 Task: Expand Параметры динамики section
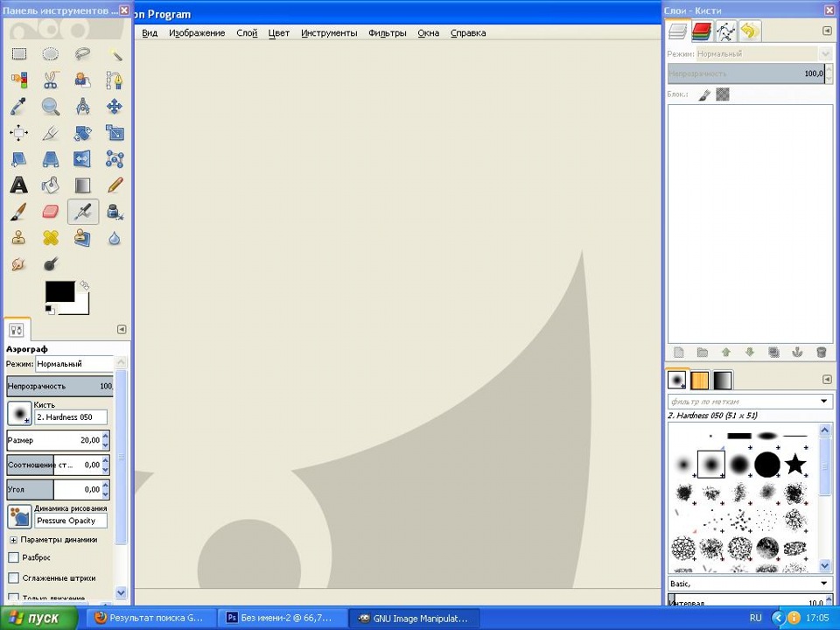(13, 540)
